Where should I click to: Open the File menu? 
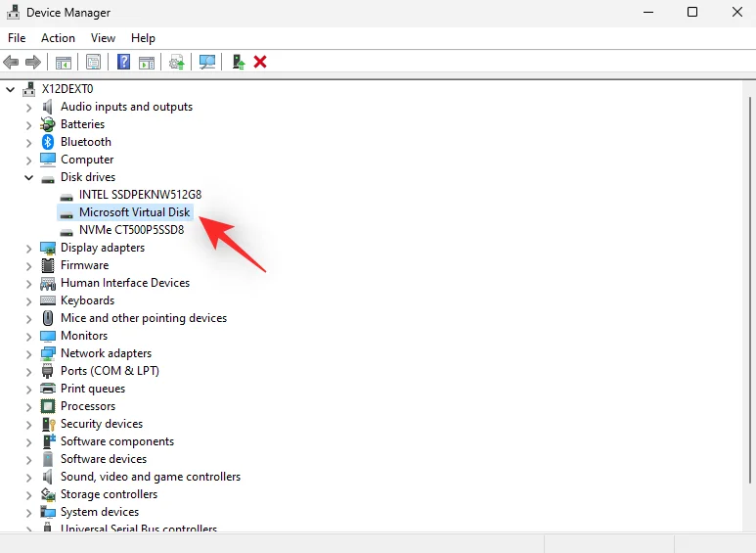(x=17, y=38)
